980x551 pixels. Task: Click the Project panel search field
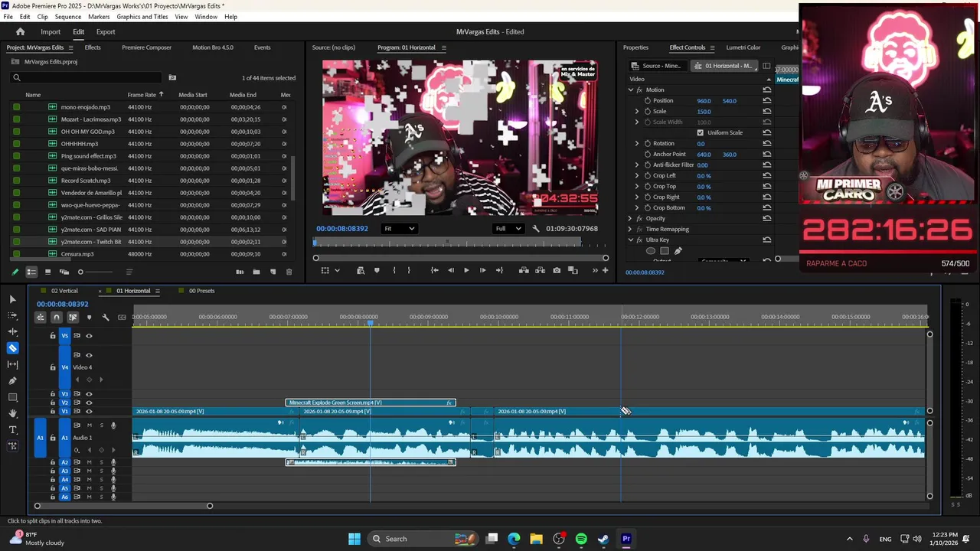(87, 77)
